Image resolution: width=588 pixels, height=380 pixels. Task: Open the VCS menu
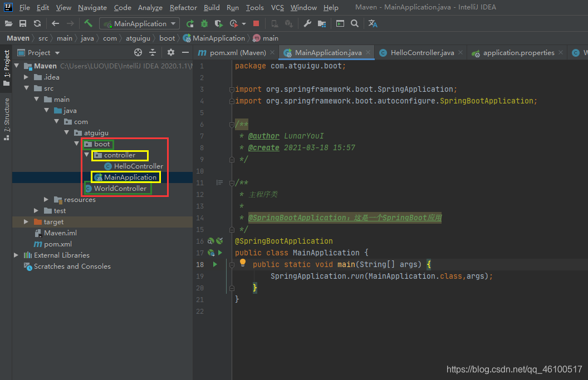[x=277, y=7]
